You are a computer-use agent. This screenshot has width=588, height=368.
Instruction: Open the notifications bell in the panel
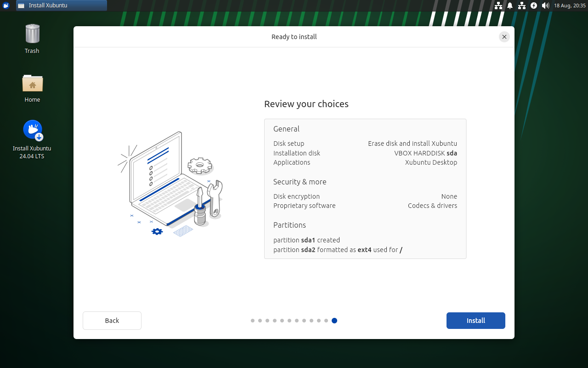[510, 6]
